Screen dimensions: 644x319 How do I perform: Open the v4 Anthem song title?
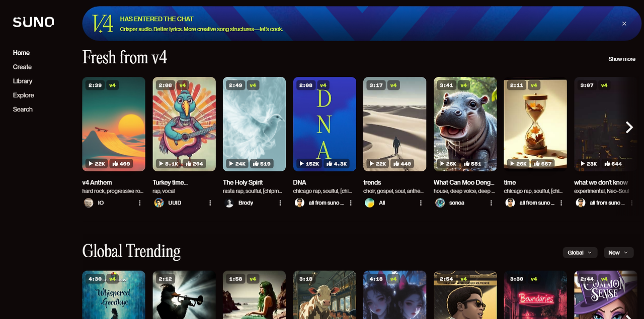pyautogui.click(x=97, y=182)
